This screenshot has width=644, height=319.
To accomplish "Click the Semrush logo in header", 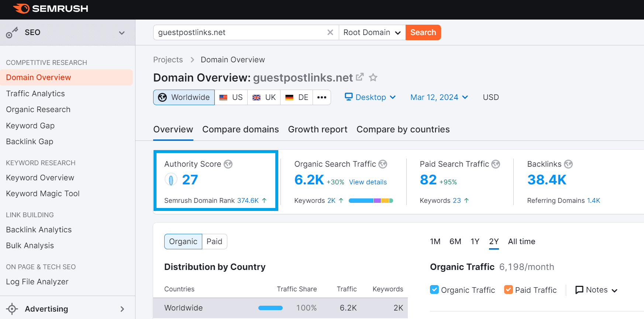I will click(51, 9).
